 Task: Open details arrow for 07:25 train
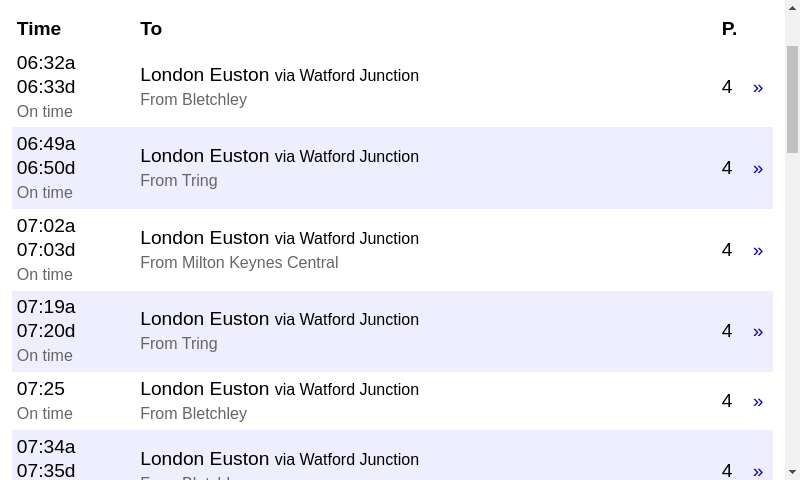pyautogui.click(x=757, y=401)
